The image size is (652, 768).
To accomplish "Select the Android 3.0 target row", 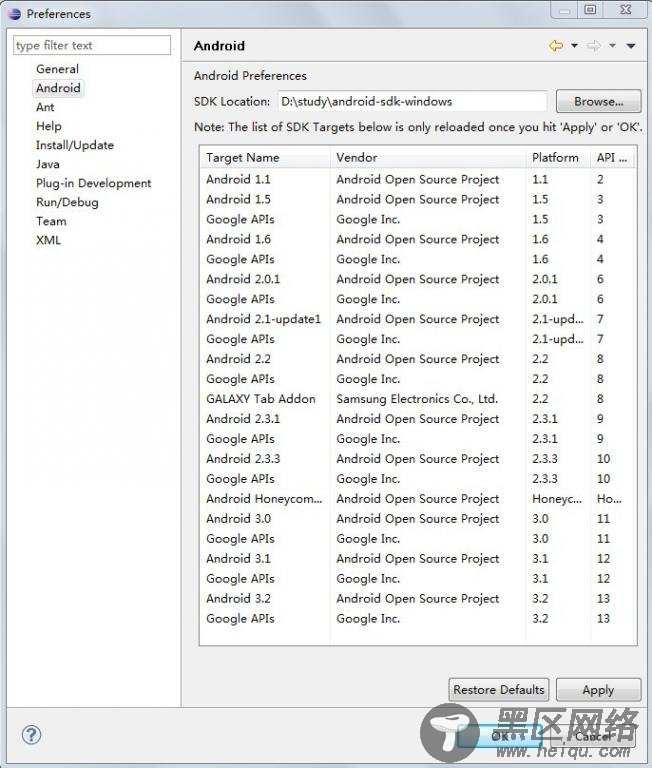I will tap(418, 519).
